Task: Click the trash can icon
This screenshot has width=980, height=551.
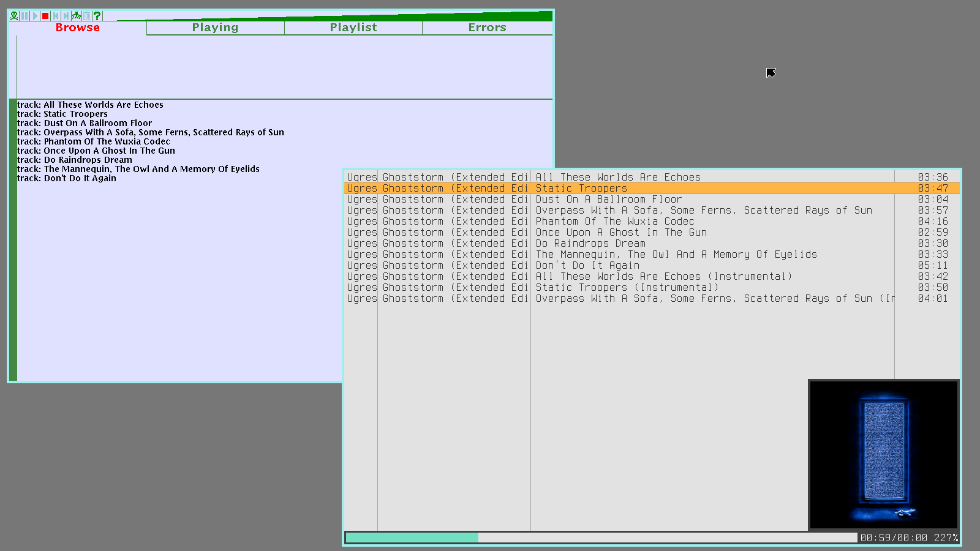Action: coord(86,16)
